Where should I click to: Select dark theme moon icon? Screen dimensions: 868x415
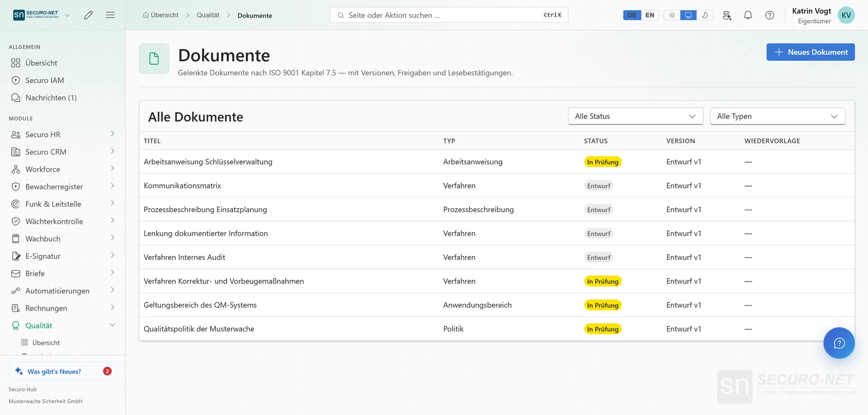(705, 15)
